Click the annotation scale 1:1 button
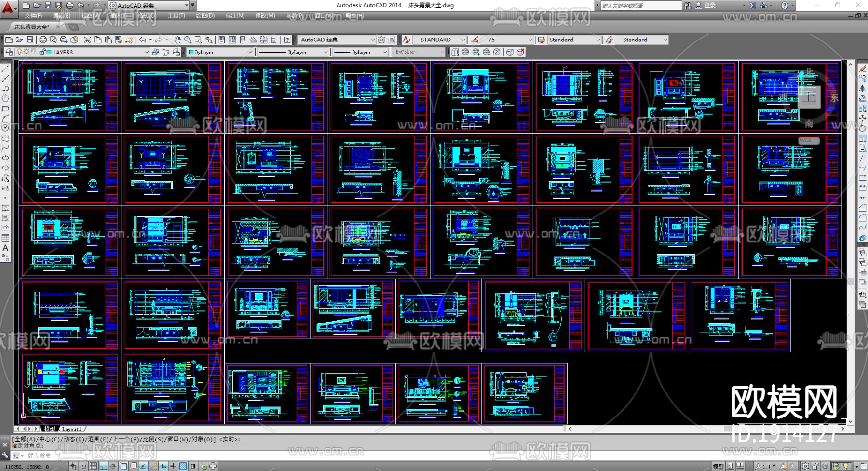This screenshot has width=868, height=471. [x=765, y=466]
